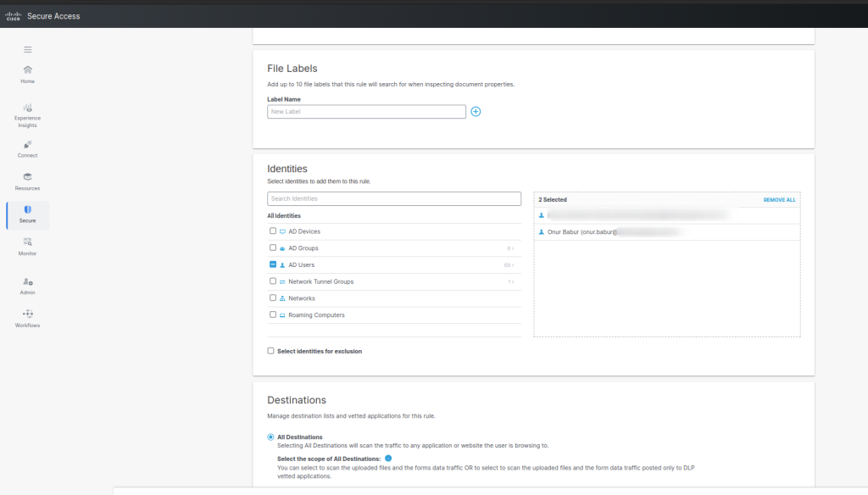
Task: Open the Resources section icon
Action: point(27,177)
